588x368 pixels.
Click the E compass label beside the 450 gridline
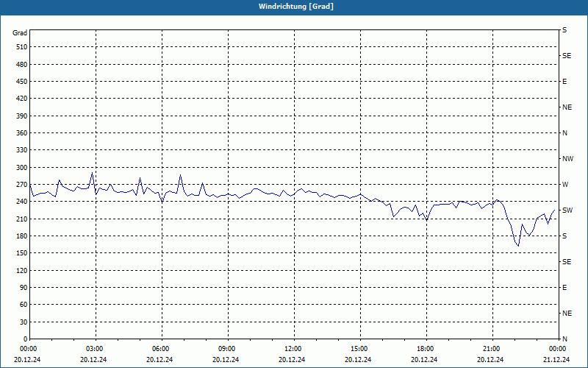coord(564,82)
